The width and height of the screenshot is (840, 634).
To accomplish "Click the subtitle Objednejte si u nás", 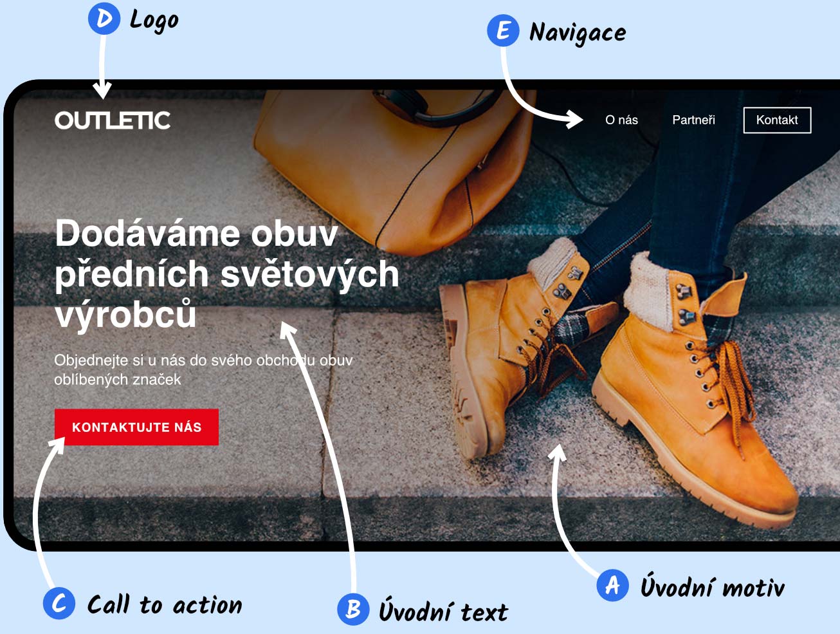I will (203, 369).
